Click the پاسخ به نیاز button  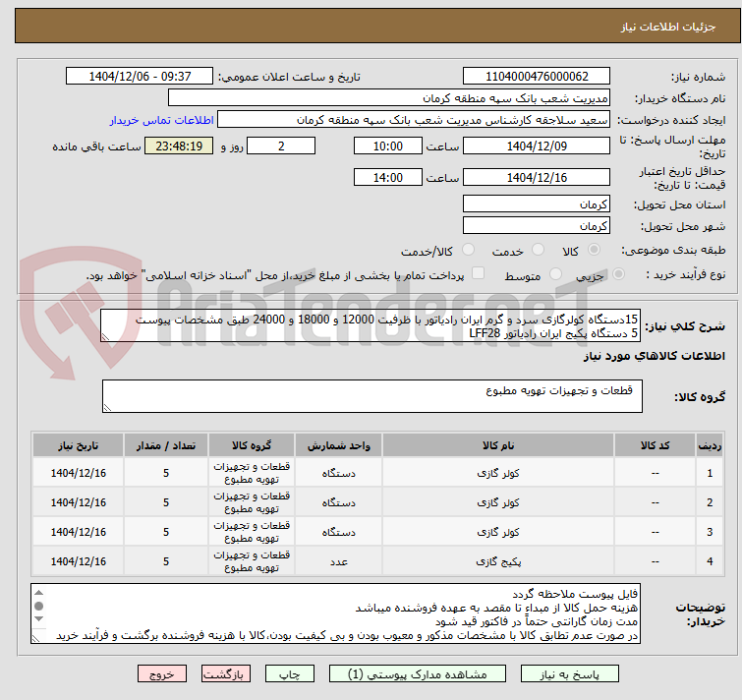tap(569, 674)
